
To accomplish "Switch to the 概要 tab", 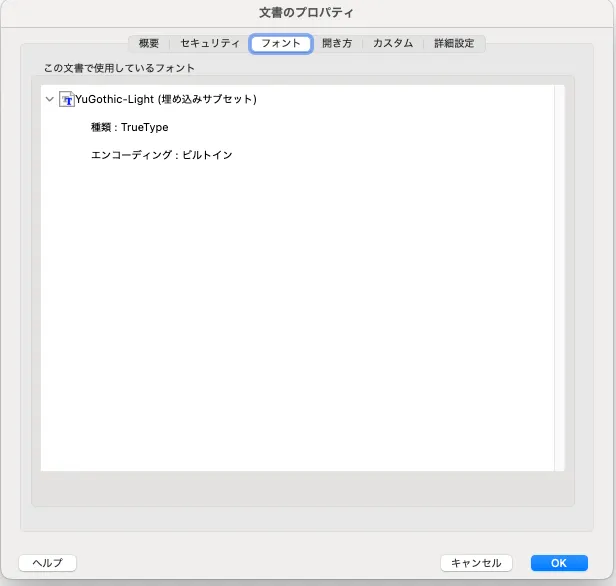I will point(148,44).
